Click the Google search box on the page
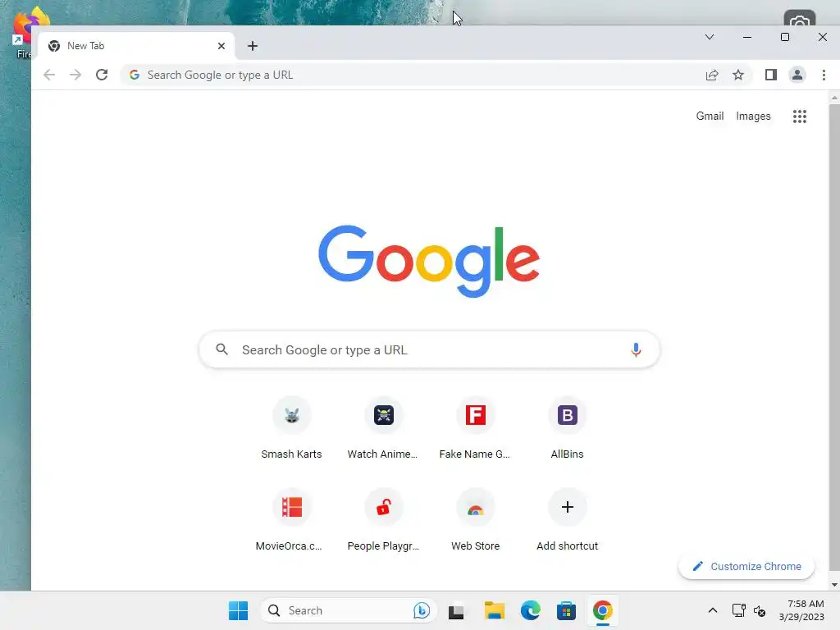Viewport: 840px width, 630px height. click(x=429, y=349)
